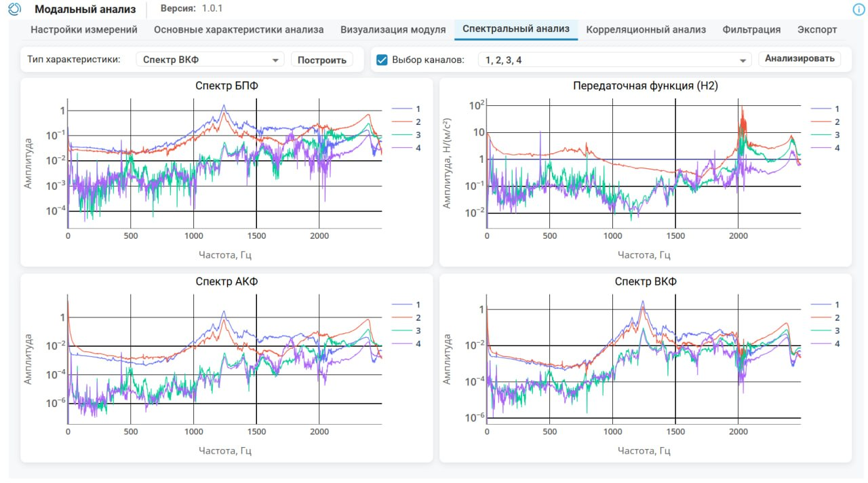Click the 'Анализировать' button
The image size is (868, 483).
800,58
